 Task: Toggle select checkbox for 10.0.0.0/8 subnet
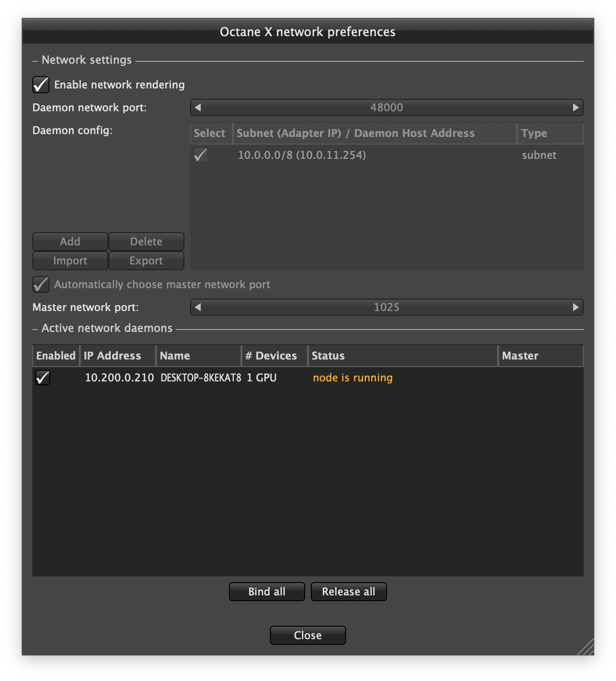(x=201, y=155)
